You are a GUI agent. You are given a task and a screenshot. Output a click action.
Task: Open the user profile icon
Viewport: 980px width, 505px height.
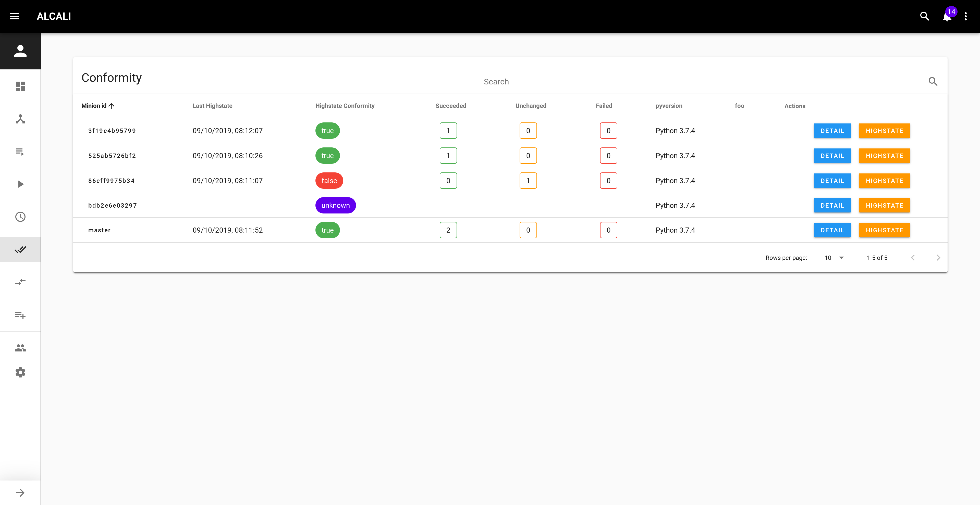coord(20,52)
